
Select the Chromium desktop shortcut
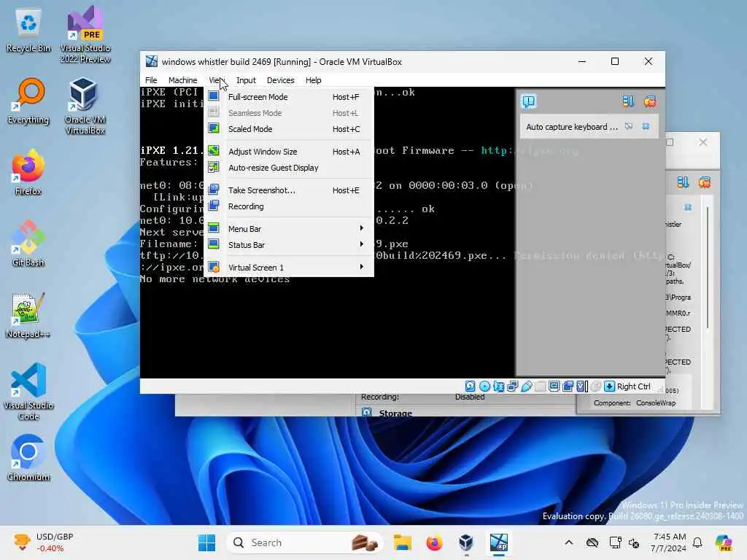28,458
